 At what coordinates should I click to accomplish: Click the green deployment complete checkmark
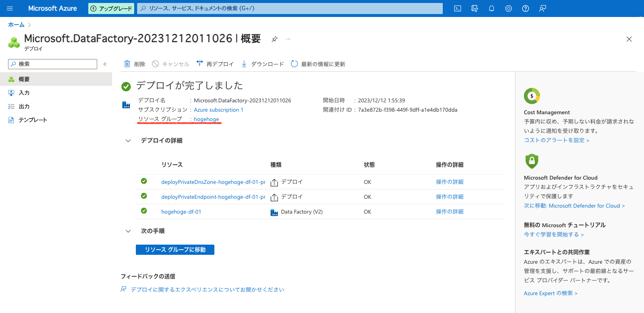click(126, 87)
